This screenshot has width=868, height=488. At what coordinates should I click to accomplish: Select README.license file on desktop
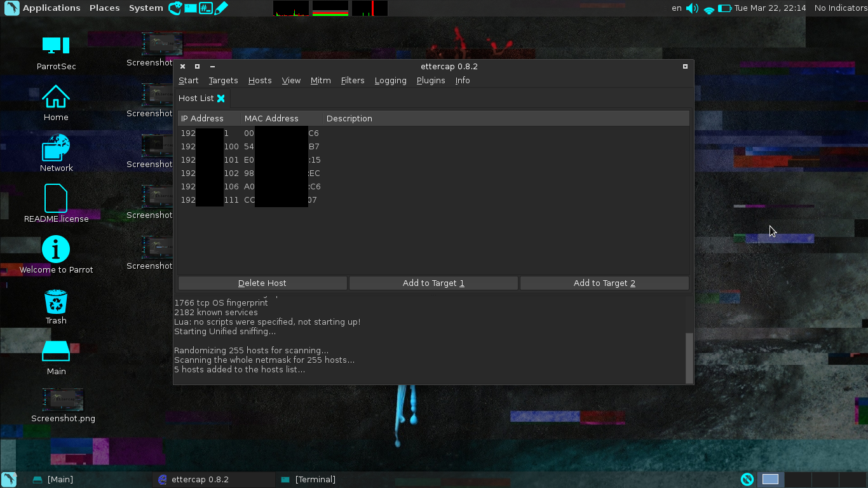pos(56,204)
